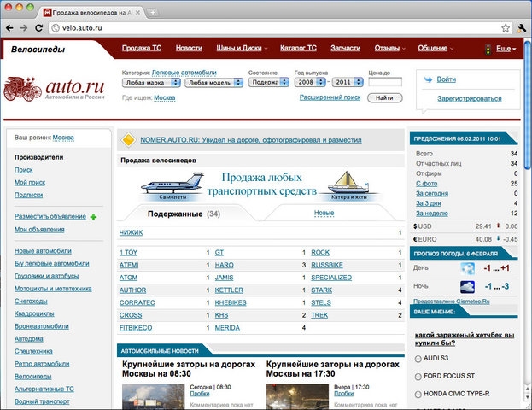Select the AUDI S3 poll option
532x410 pixels.
click(418, 357)
